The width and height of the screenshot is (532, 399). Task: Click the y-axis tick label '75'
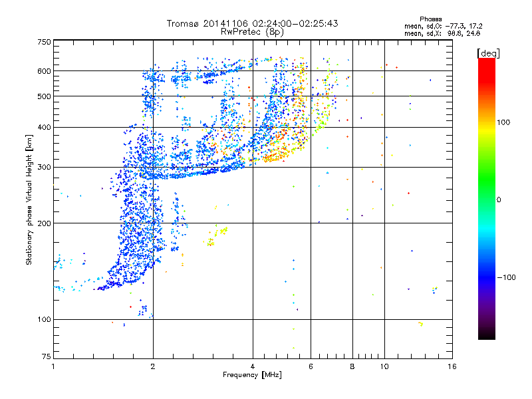pyautogui.click(x=47, y=356)
